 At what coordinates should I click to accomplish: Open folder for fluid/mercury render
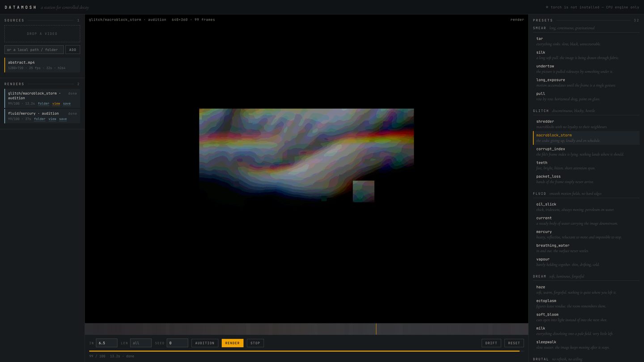click(40, 119)
